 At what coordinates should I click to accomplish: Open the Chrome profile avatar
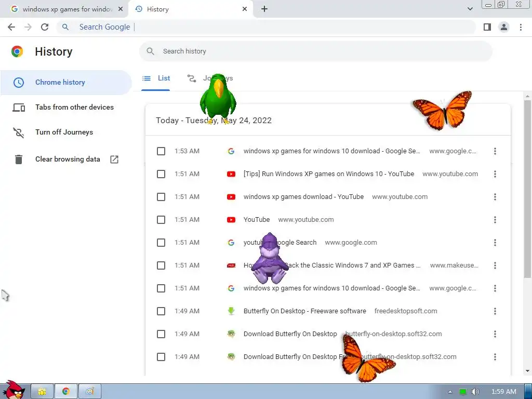pos(504,27)
